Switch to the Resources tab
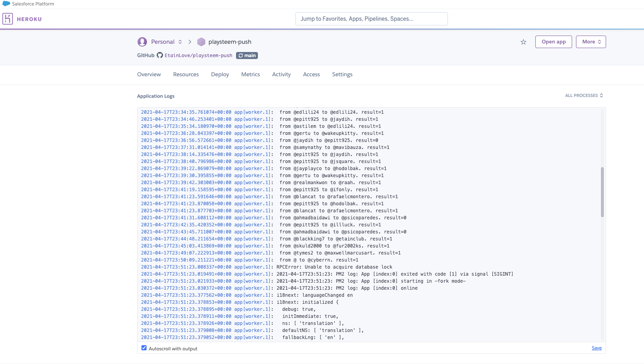Image resolution: width=644 pixels, height=364 pixels. [186, 74]
